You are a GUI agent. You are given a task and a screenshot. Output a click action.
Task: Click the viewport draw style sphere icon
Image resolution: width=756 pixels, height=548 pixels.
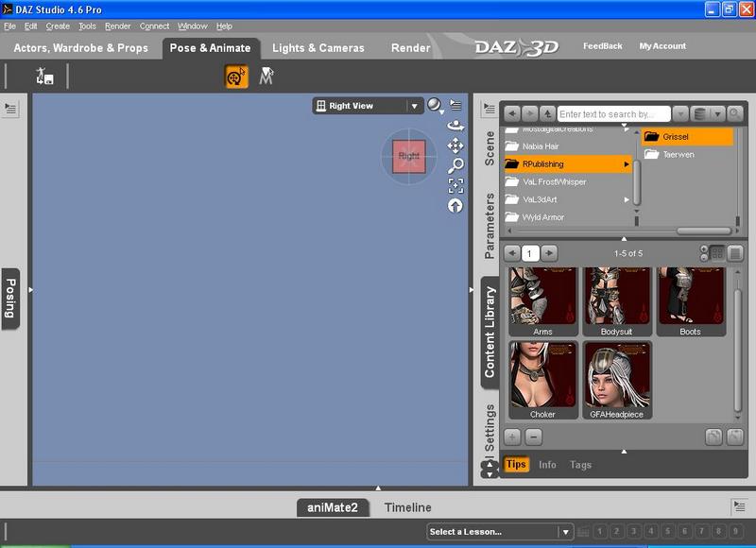click(435, 105)
